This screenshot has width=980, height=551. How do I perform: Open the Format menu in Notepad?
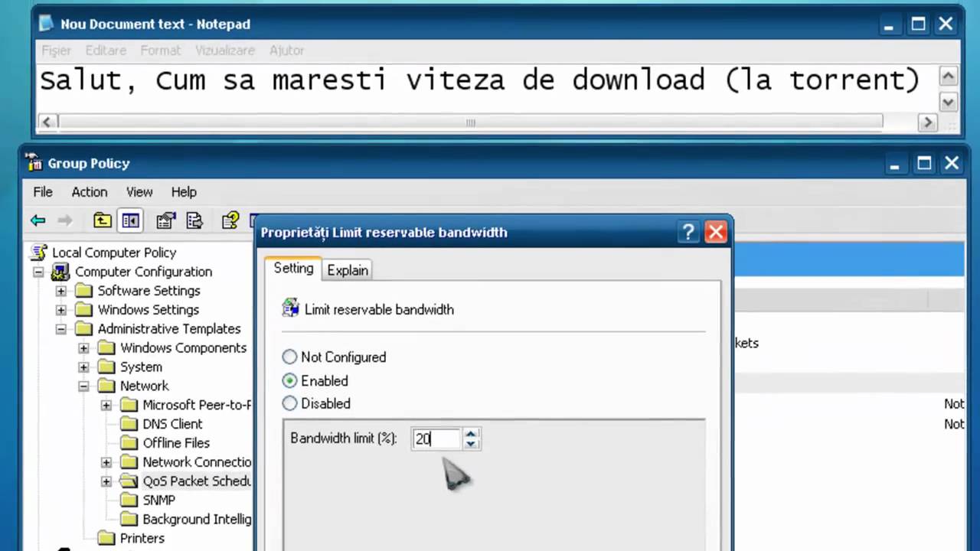point(161,51)
